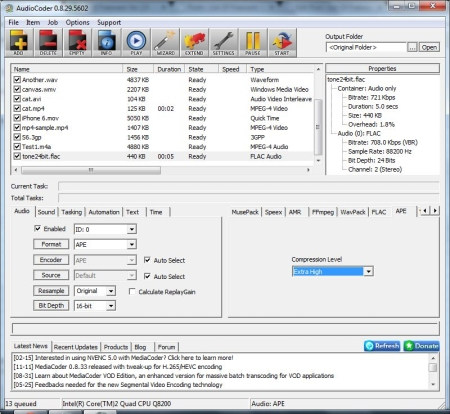Switch to the Tasking tab
The height and width of the screenshot is (414, 450).
72,212
